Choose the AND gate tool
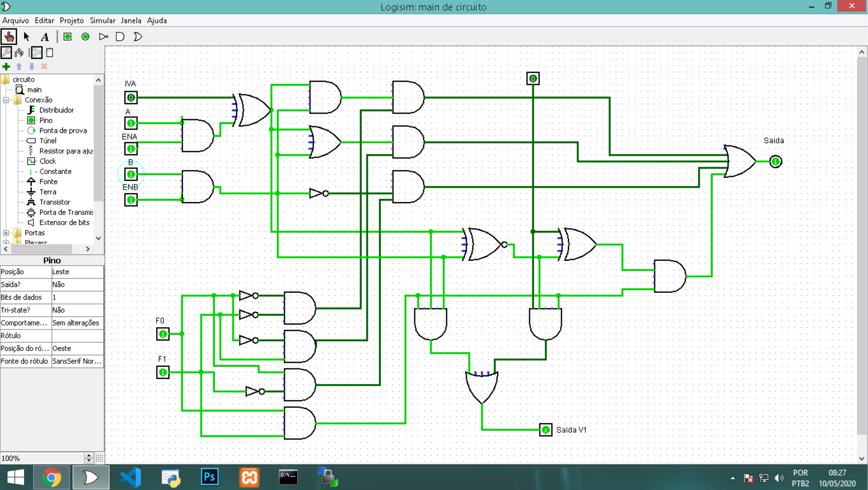Screen dimensions: 868x490 pyautogui.click(x=120, y=36)
